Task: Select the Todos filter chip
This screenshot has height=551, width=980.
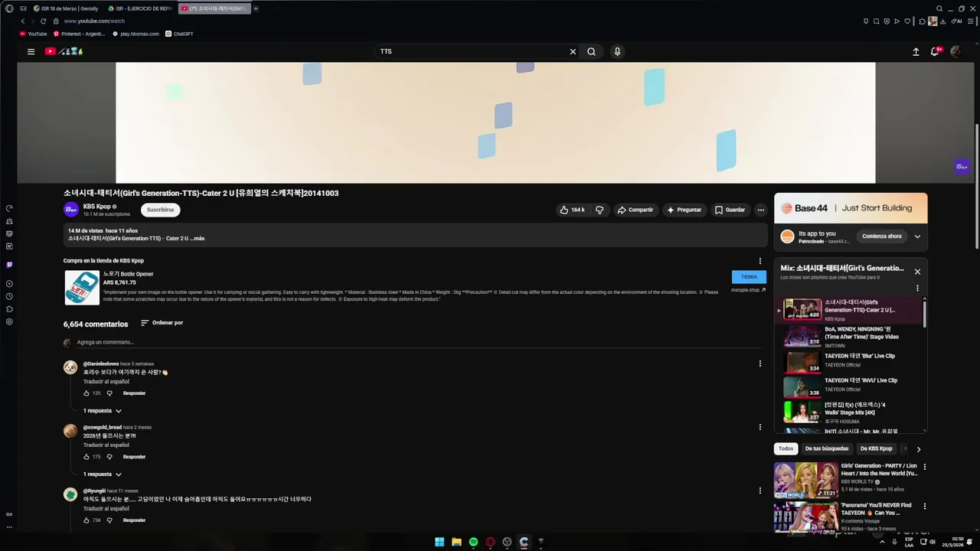Action: click(x=786, y=448)
